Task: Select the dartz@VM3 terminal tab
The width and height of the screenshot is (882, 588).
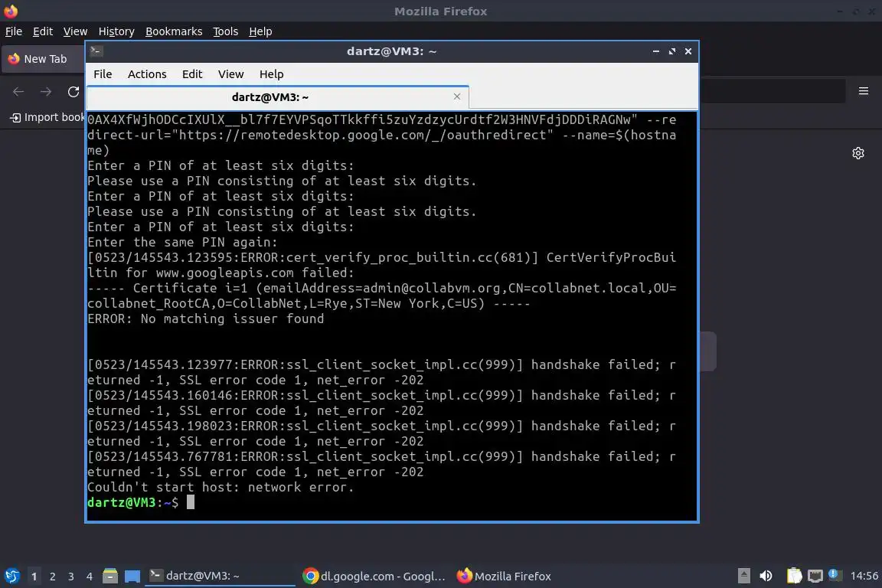Action: click(x=270, y=97)
